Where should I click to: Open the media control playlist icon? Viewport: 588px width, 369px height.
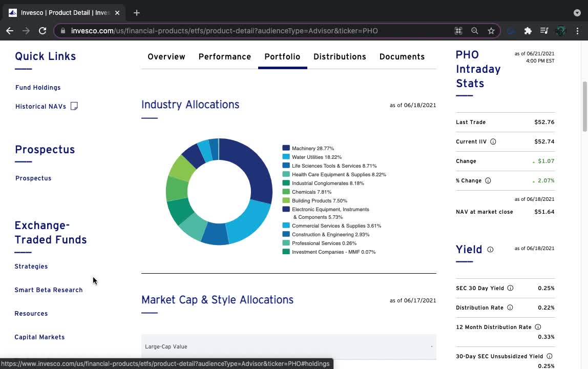[x=544, y=31]
